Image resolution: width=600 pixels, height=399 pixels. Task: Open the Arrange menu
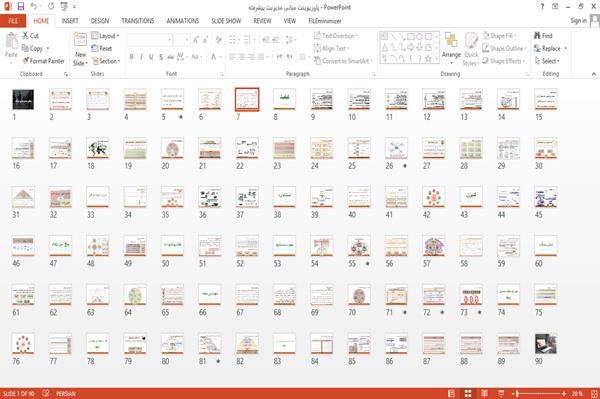[x=451, y=49]
